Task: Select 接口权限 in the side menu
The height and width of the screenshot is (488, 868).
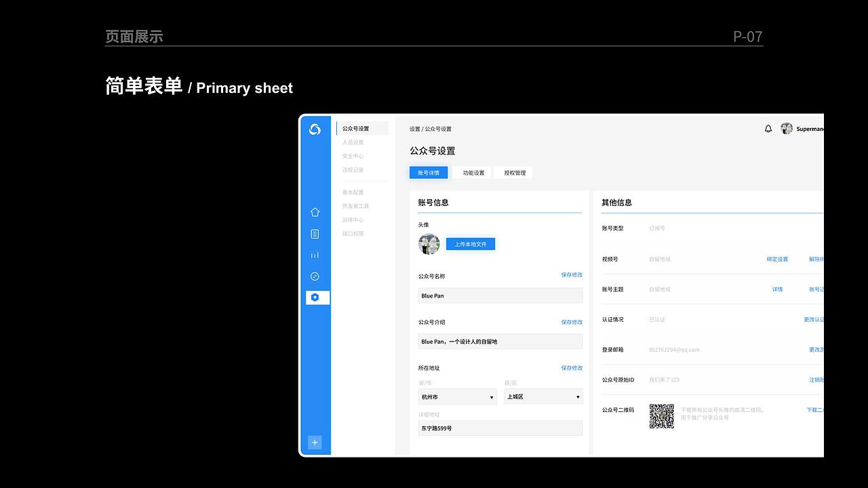Action: click(x=353, y=234)
